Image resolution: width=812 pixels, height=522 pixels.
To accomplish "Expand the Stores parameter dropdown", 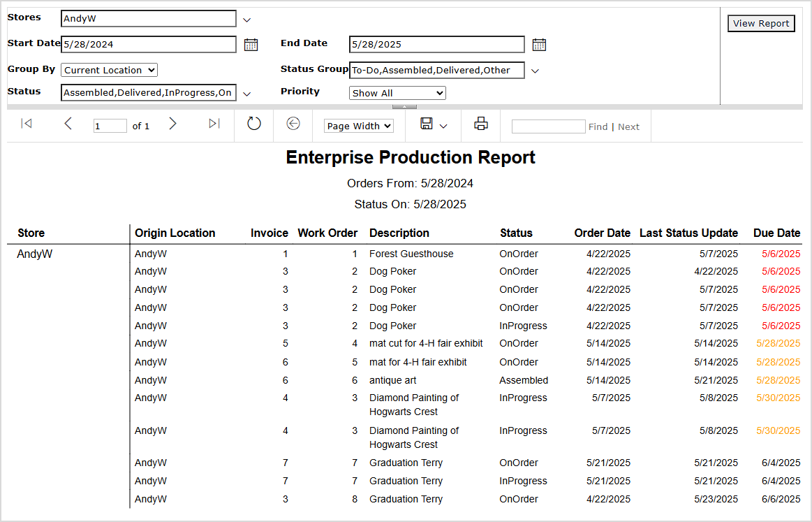I will pos(246,19).
